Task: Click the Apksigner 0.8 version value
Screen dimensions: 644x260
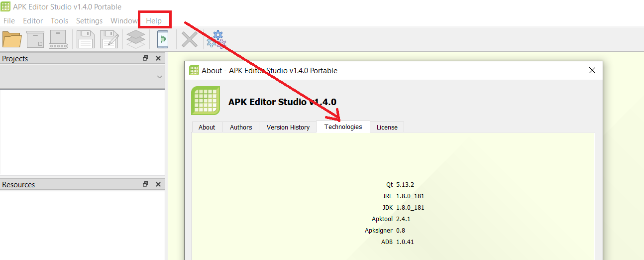Action: click(x=401, y=230)
